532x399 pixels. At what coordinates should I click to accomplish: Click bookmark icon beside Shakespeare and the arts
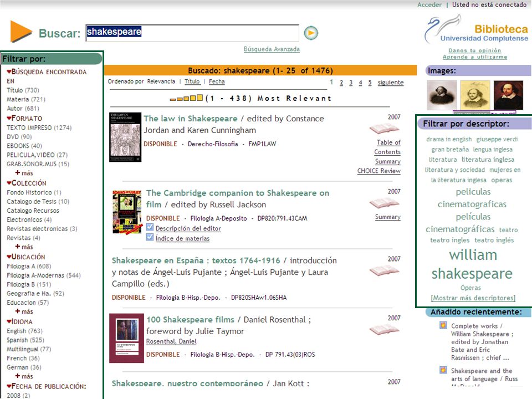click(x=443, y=370)
